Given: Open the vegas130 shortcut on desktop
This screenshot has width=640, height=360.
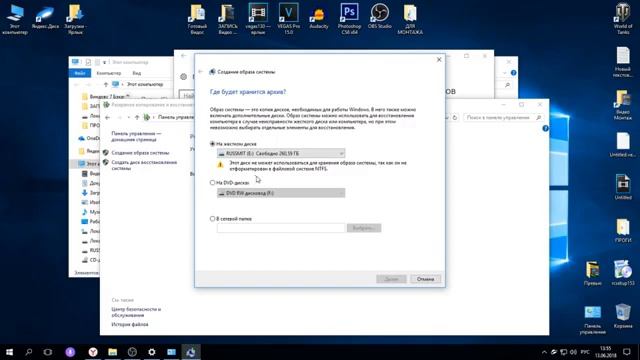Looking at the screenshot, I should tap(258, 19).
